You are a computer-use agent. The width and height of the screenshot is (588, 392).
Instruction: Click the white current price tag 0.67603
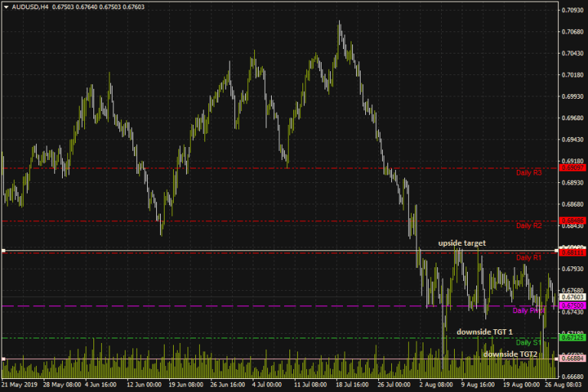(x=573, y=296)
